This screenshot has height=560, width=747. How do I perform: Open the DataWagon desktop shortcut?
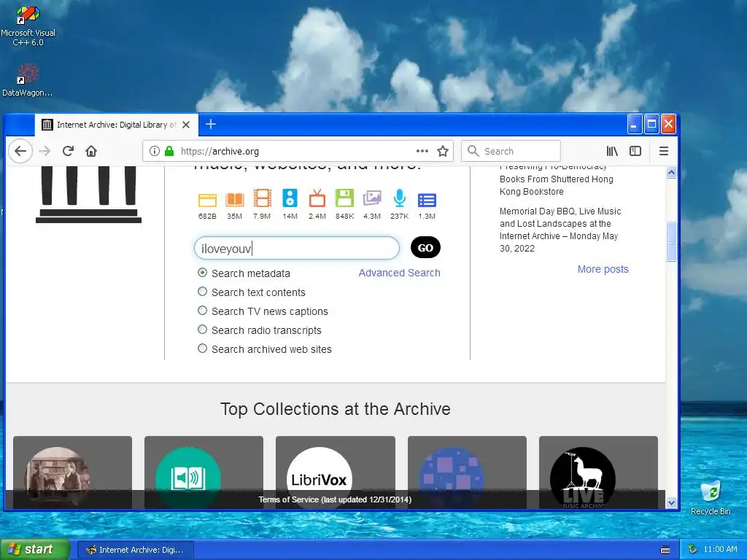27,80
